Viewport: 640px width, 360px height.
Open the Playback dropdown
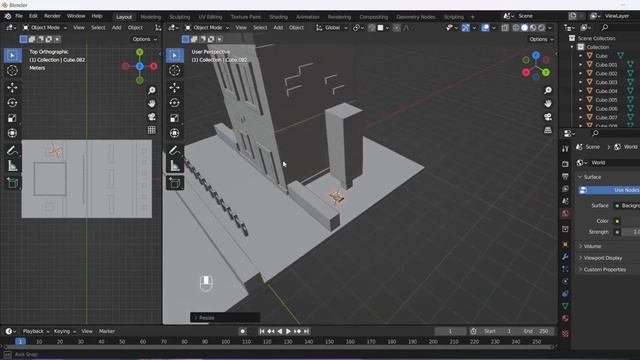click(36, 331)
